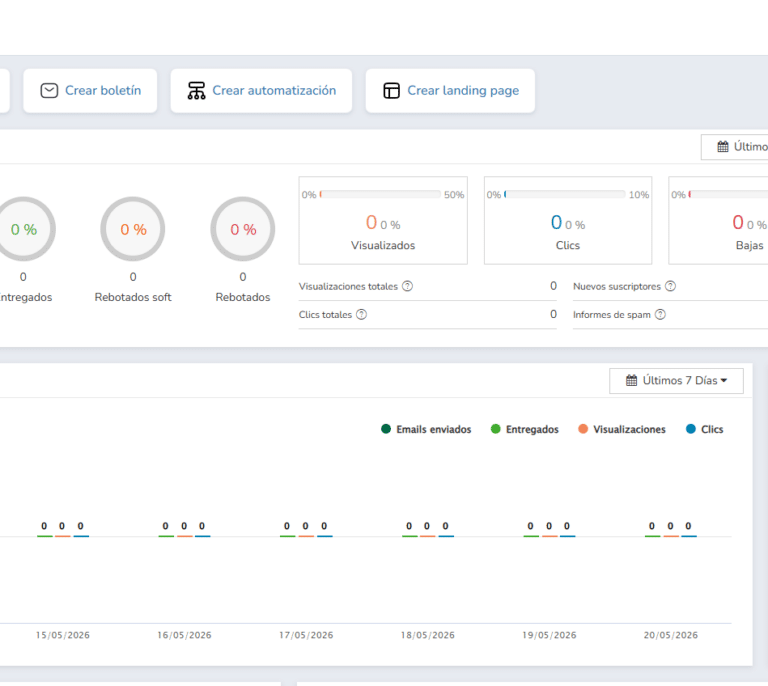
Task: Toggle Visualizaciones series in chart legend
Action: tap(622, 429)
